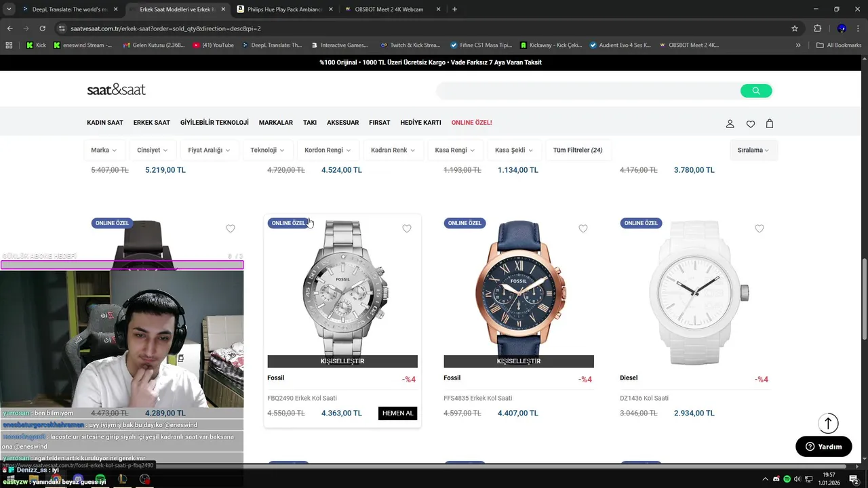Open MARKALAR menu
Viewport: 868px width, 488px height.
pos(276,123)
